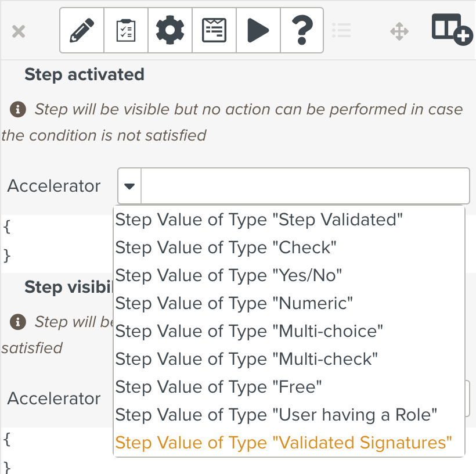476x474 pixels.
Task: Open the clipboard checklist icon
Action: click(x=126, y=30)
